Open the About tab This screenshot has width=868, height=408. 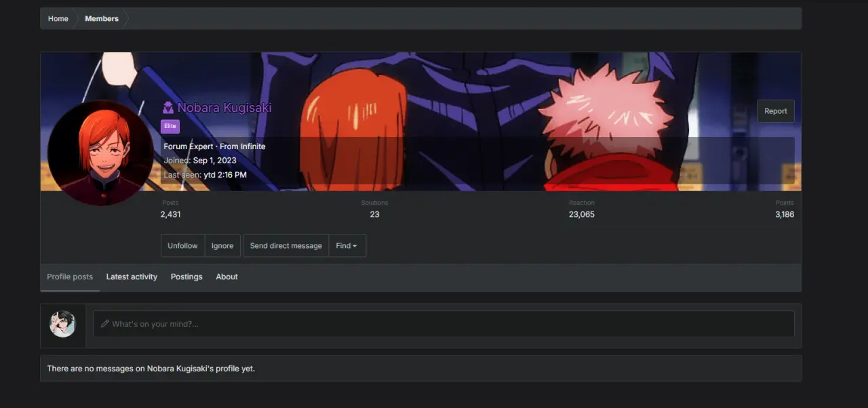coord(226,277)
